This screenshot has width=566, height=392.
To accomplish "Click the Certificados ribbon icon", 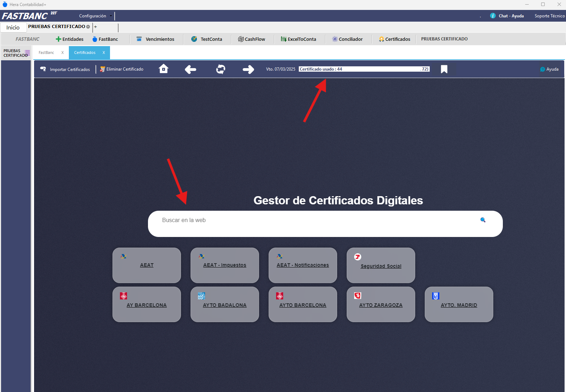I will pos(381,39).
